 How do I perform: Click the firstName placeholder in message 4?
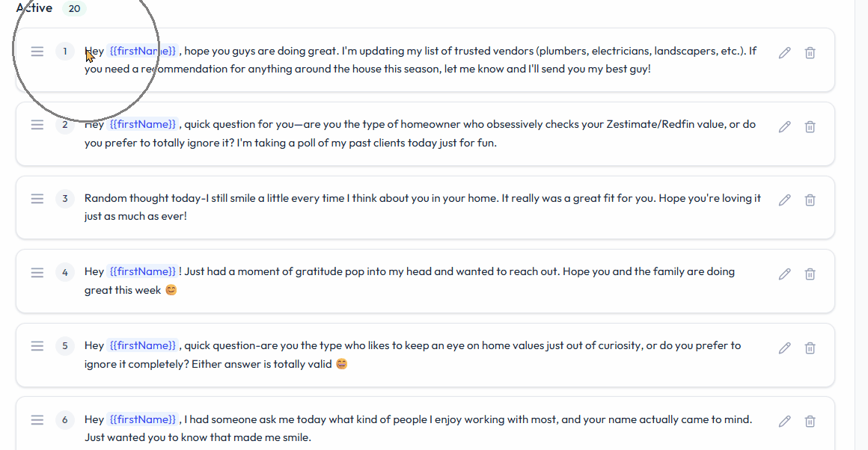click(143, 271)
